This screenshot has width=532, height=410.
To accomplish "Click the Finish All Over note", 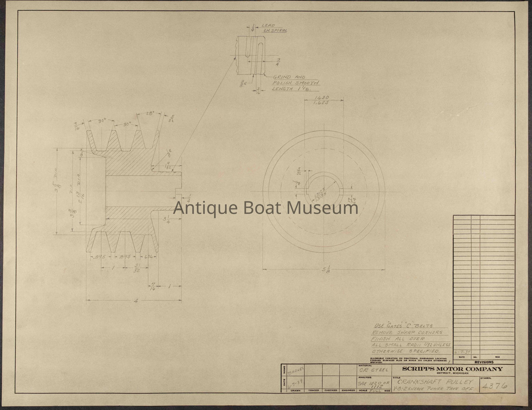I will pyautogui.click(x=398, y=339).
